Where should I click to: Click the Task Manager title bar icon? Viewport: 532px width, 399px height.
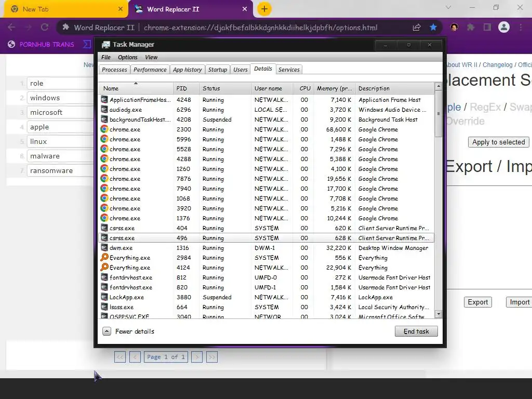point(106,45)
